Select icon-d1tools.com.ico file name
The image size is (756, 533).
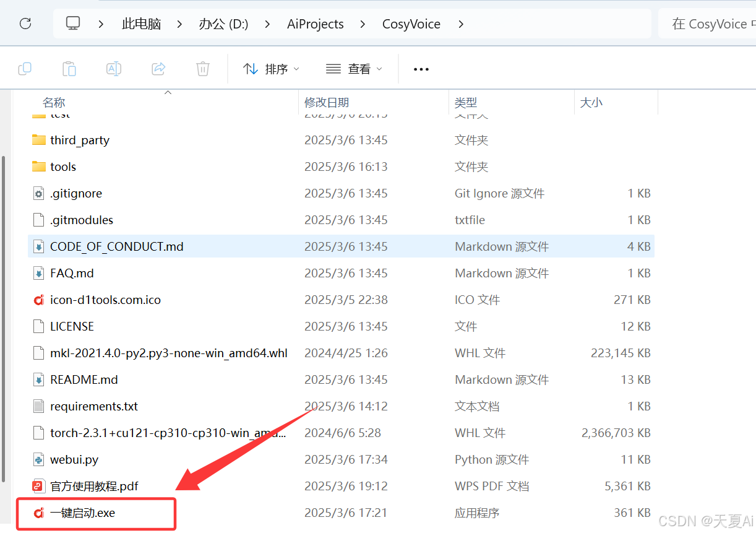click(105, 300)
